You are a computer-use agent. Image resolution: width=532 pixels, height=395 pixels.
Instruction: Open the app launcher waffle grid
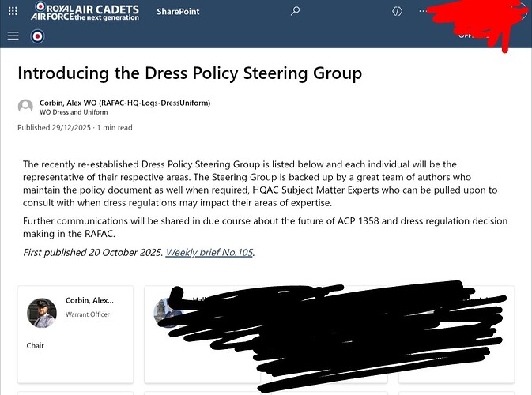click(x=13, y=11)
